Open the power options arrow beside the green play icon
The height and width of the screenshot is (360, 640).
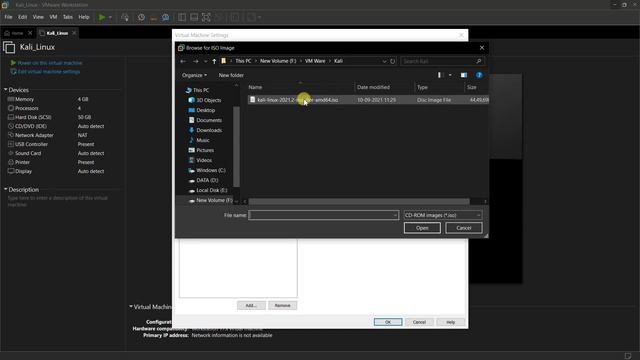pos(110,18)
